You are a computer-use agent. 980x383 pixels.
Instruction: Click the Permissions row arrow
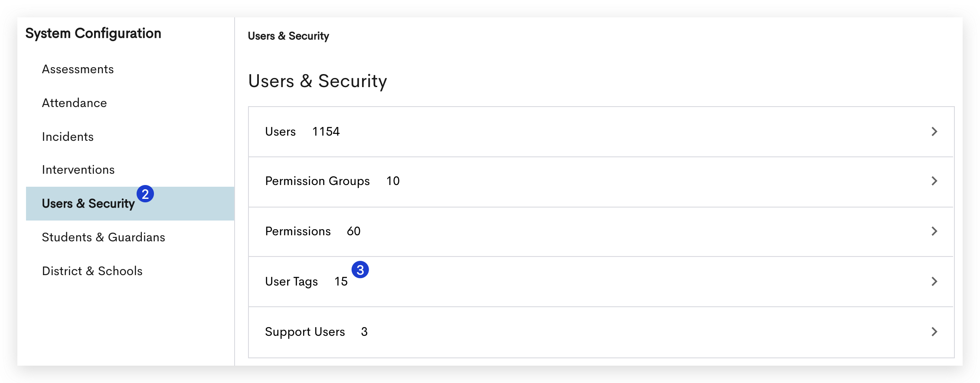[934, 231]
